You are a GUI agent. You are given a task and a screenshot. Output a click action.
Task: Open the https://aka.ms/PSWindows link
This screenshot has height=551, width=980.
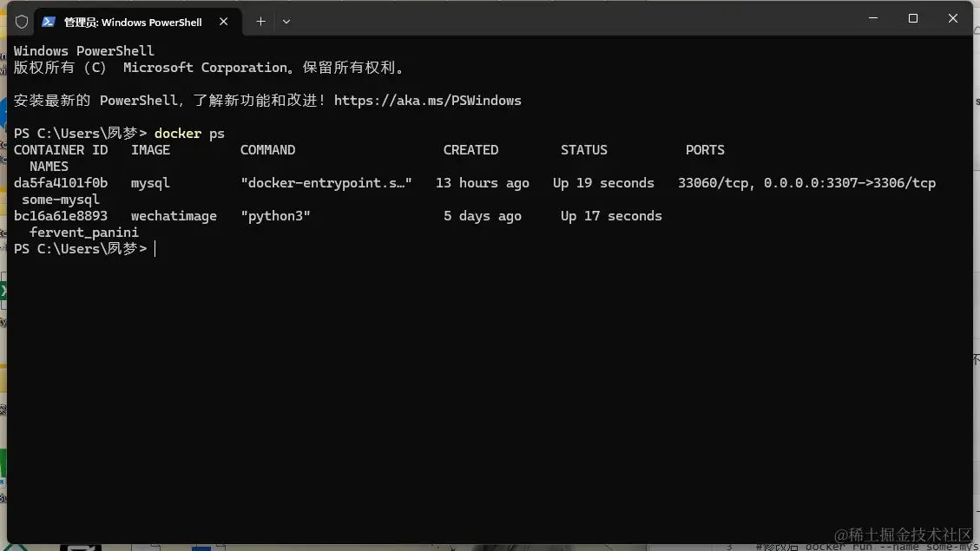pyautogui.click(x=427, y=101)
